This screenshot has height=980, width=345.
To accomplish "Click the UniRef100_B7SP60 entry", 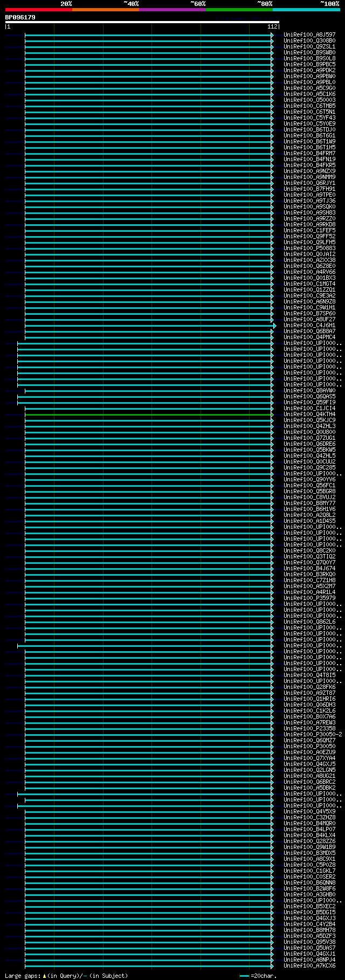I will 309,313.
